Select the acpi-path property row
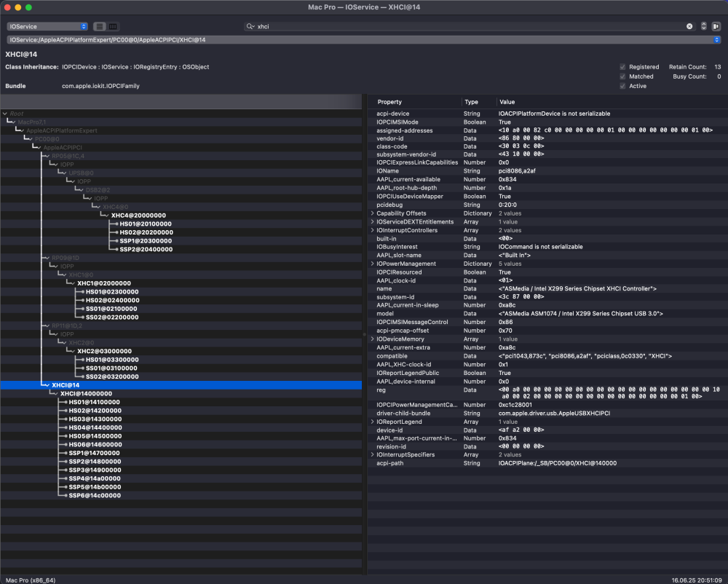Screen dimensions: 728x584 [x=548, y=463]
